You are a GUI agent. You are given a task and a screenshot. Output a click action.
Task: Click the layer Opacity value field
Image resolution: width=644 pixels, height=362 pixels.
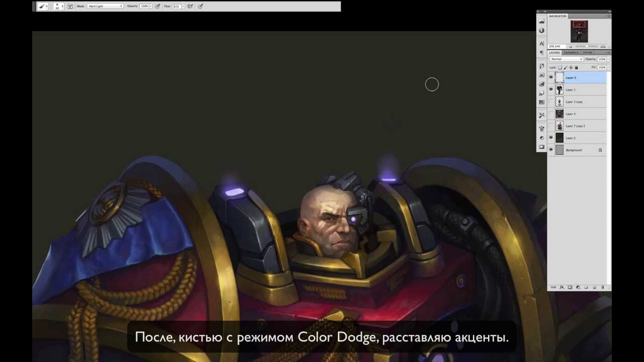point(602,59)
